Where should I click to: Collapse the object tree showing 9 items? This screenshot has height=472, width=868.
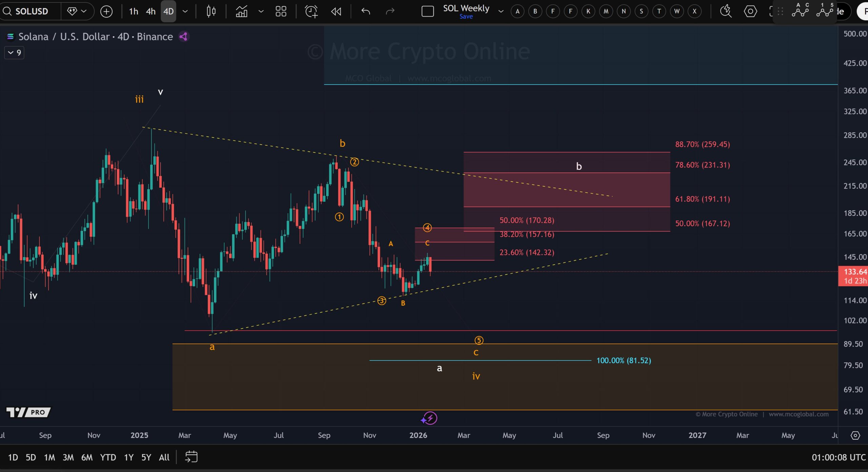(14, 53)
